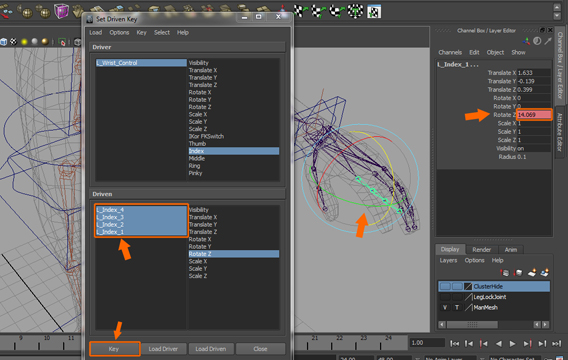Select Rotate Z in Driven attribute list

coord(234,254)
